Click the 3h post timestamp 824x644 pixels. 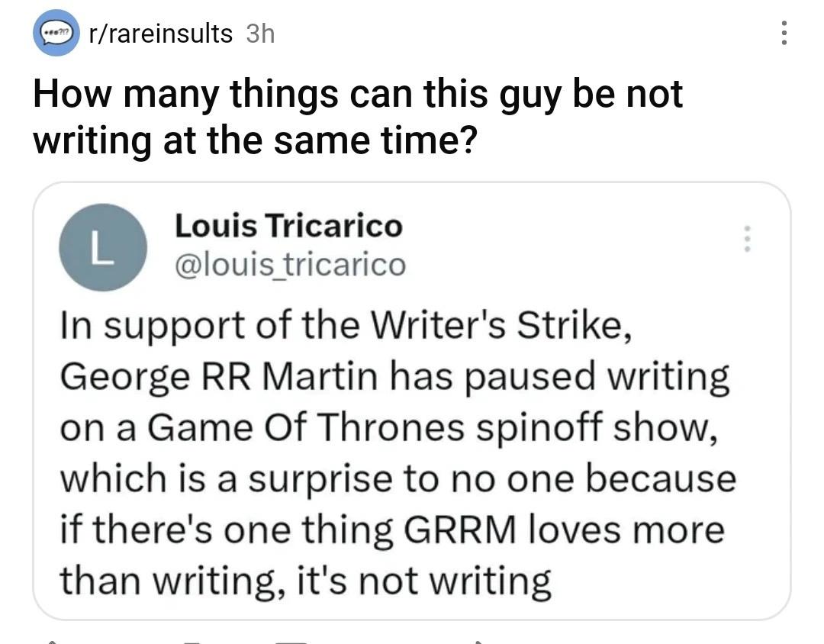[260, 34]
